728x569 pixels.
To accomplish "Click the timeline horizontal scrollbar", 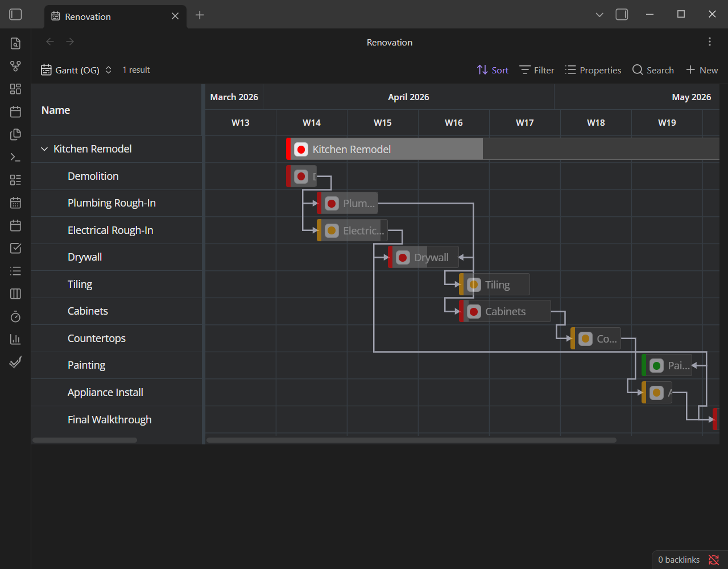I will pos(411,440).
